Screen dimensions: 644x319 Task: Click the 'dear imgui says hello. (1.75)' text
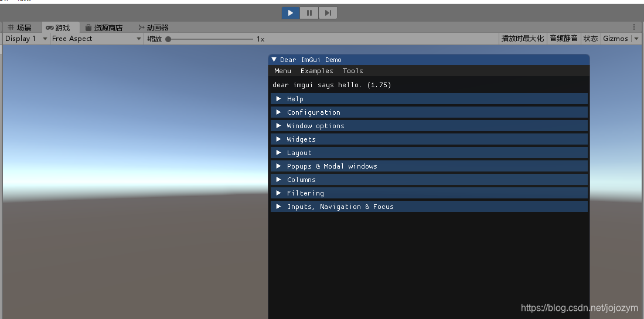click(x=332, y=85)
